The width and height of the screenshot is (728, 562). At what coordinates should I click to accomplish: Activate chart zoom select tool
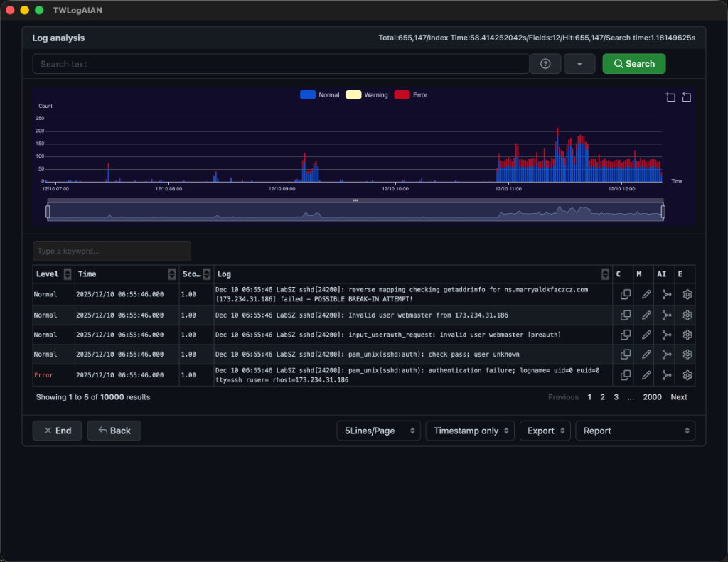pos(670,97)
